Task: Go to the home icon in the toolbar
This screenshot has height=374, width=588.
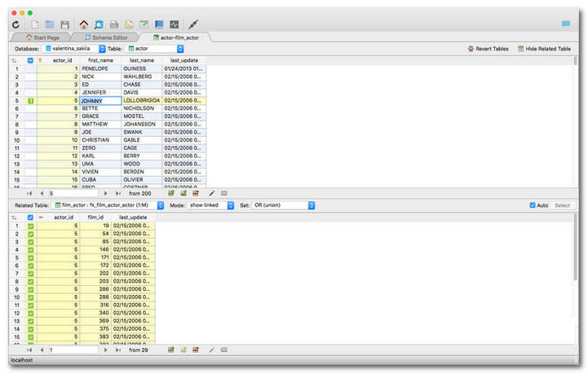Action: click(84, 24)
